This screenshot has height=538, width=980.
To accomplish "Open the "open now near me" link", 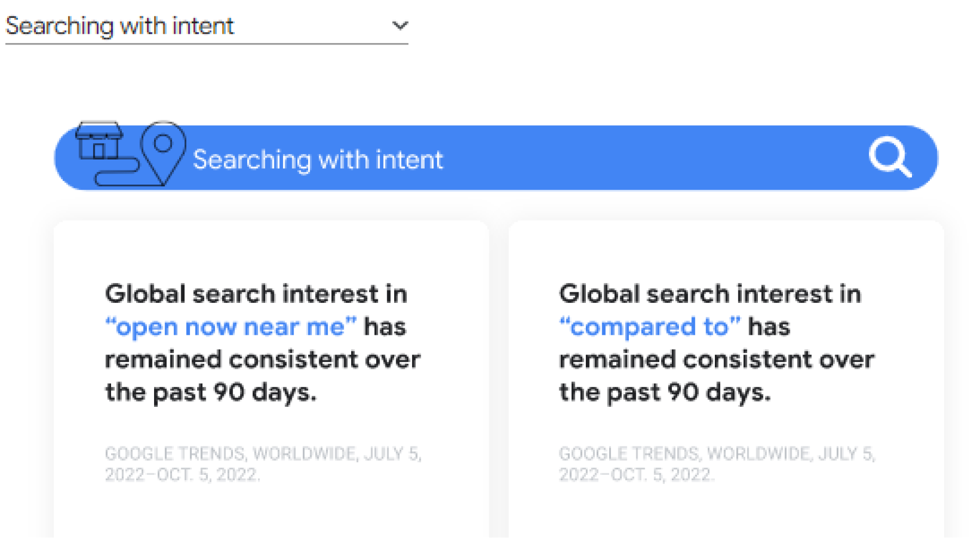I will point(231,327).
